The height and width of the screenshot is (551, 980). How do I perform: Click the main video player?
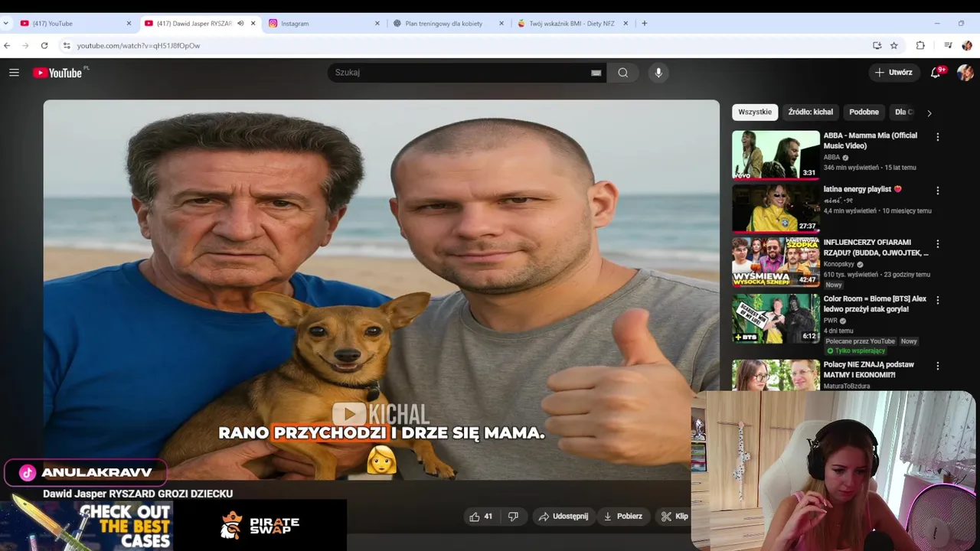[x=381, y=290]
